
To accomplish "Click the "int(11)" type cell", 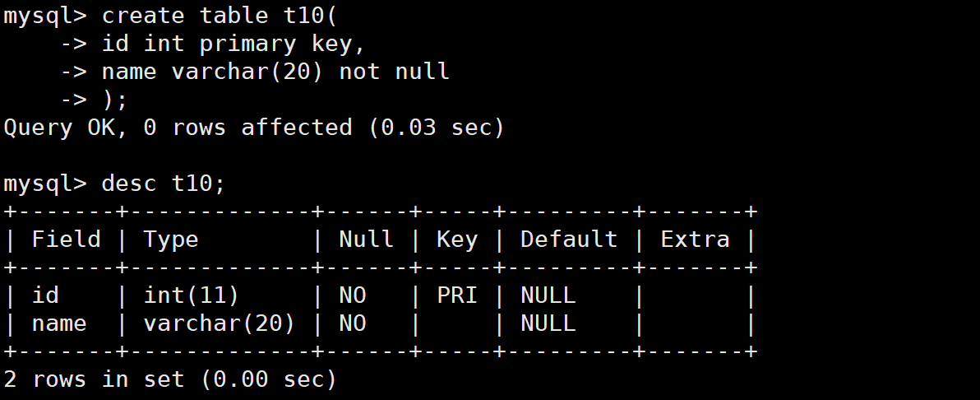I will tap(191, 295).
